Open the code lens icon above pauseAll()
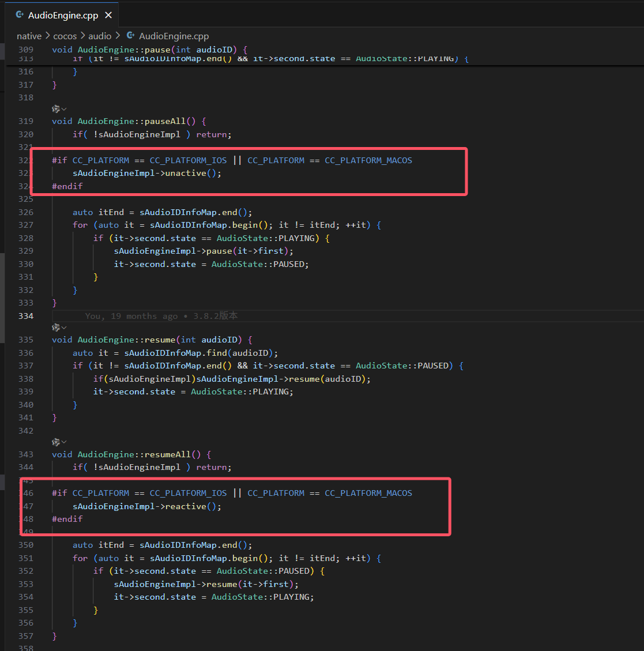 point(59,109)
